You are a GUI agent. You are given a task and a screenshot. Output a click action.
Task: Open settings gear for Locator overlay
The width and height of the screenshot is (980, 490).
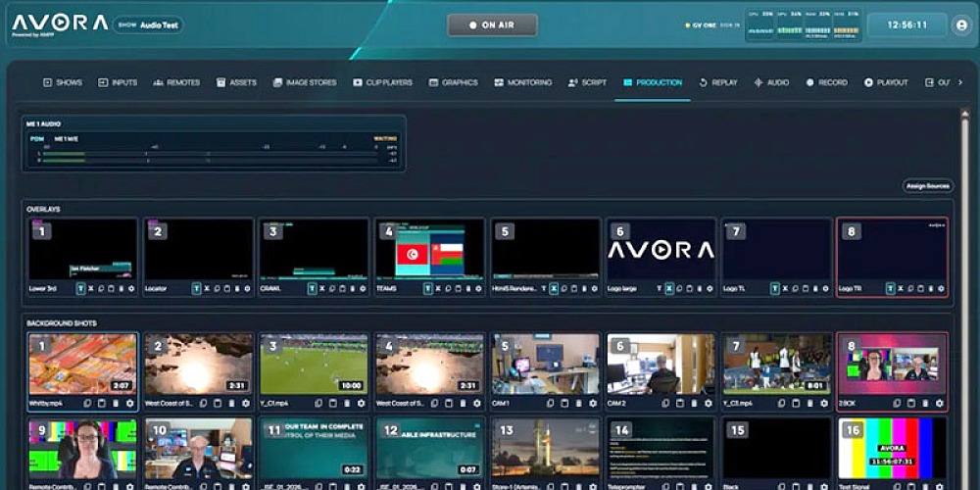[247, 289]
